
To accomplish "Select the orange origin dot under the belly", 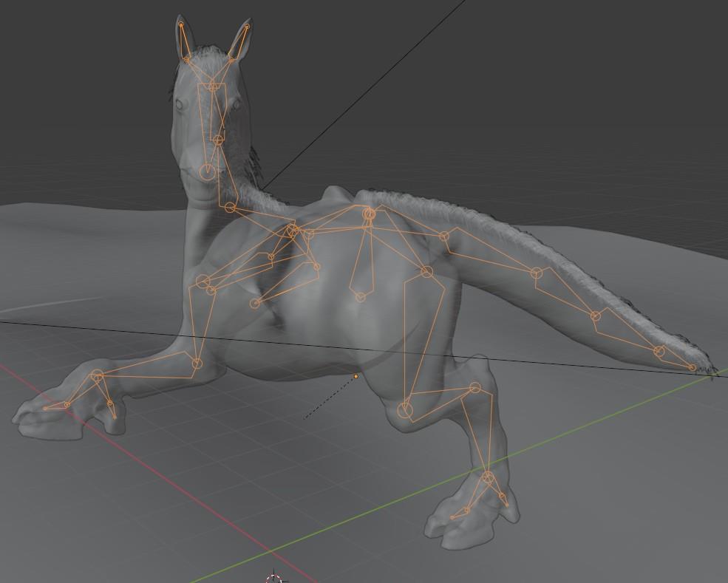I will click(356, 377).
